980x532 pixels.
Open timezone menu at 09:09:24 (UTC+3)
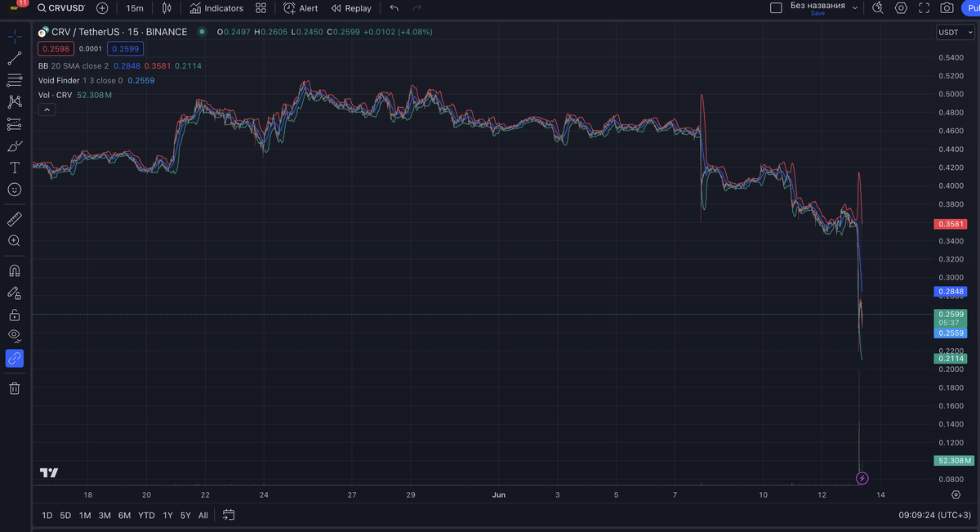[x=934, y=515]
